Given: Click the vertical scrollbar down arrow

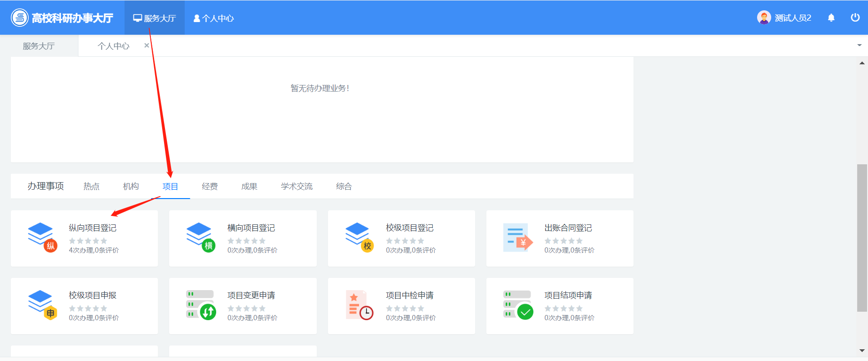Looking at the screenshot, I should click(862, 351).
